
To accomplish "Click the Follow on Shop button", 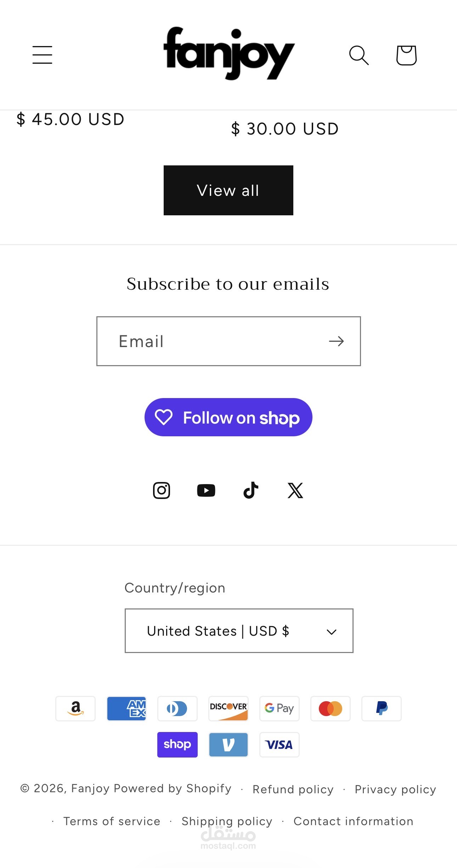I will coord(228,417).
